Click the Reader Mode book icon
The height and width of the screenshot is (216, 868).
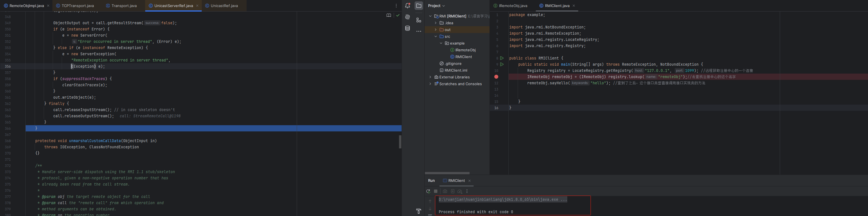389,16
